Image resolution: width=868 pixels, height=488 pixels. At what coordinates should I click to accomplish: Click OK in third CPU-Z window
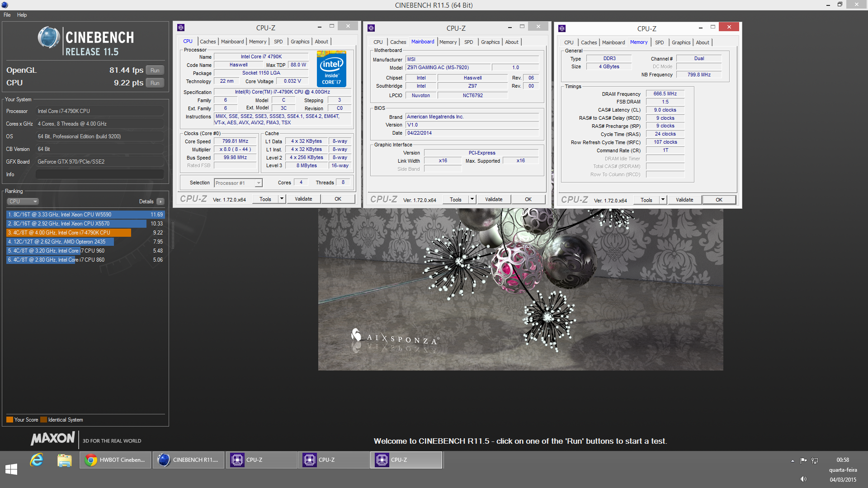[x=719, y=200]
